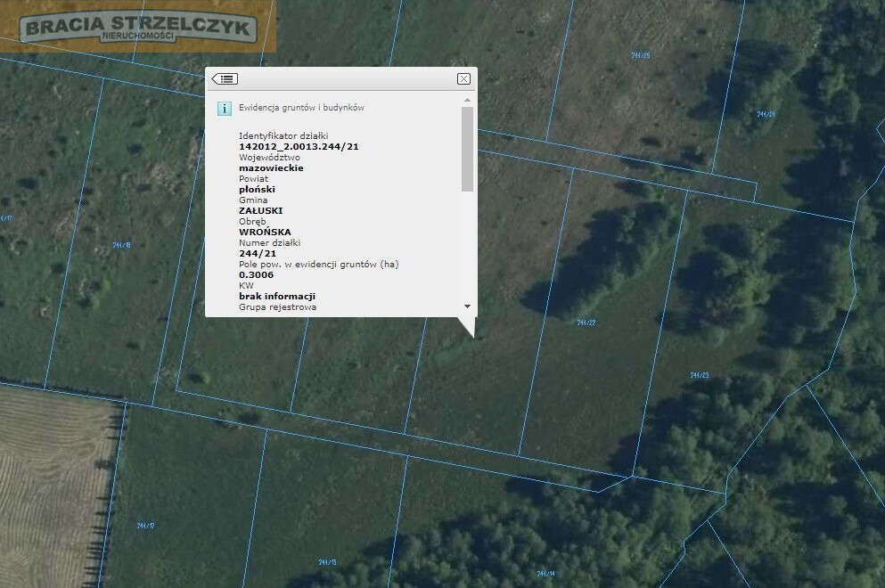
Task: Select the parcel label 244/14 near bottom
Action: (x=545, y=574)
